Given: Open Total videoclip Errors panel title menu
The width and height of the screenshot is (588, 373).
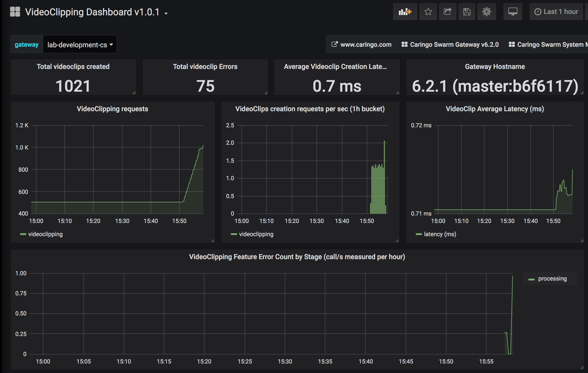Looking at the screenshot, I should (205, 67).
